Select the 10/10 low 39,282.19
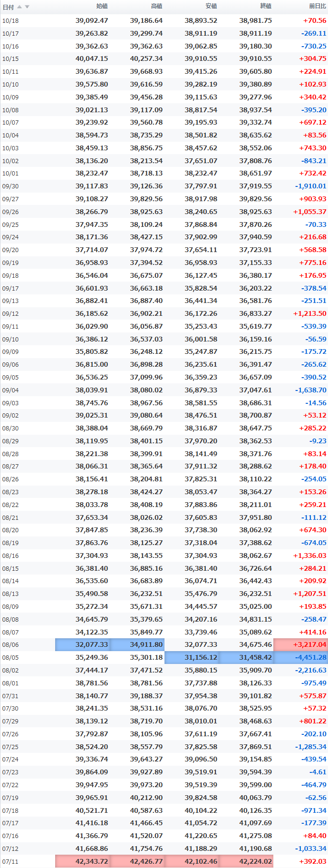The width and height of the screenshot is (328, 868). 201,84
